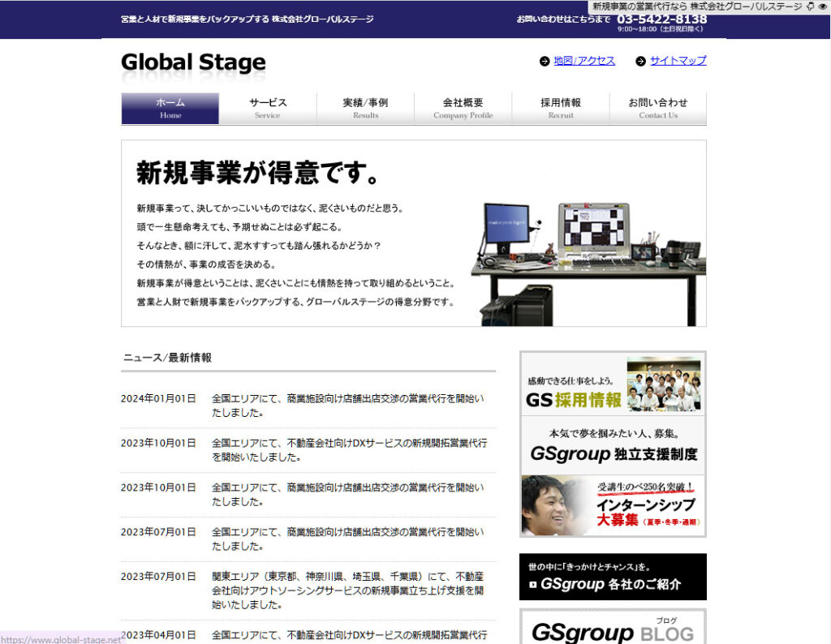This screenshot has width=831, height=644.
Task: Open the サービス Service menu item
Action: (x=268, y=109)
